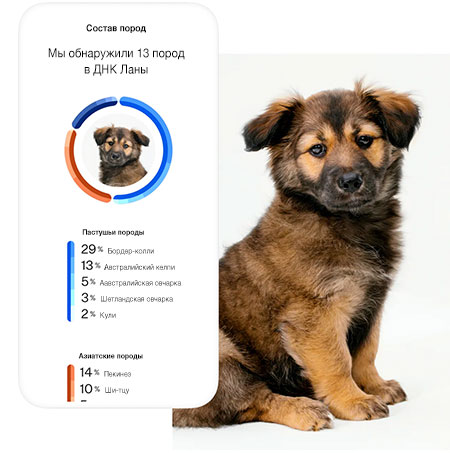The width and height of the screenshot is (450, 453).
Task: Click the dark blue top-left chart segment
Action: pos(92,109)
